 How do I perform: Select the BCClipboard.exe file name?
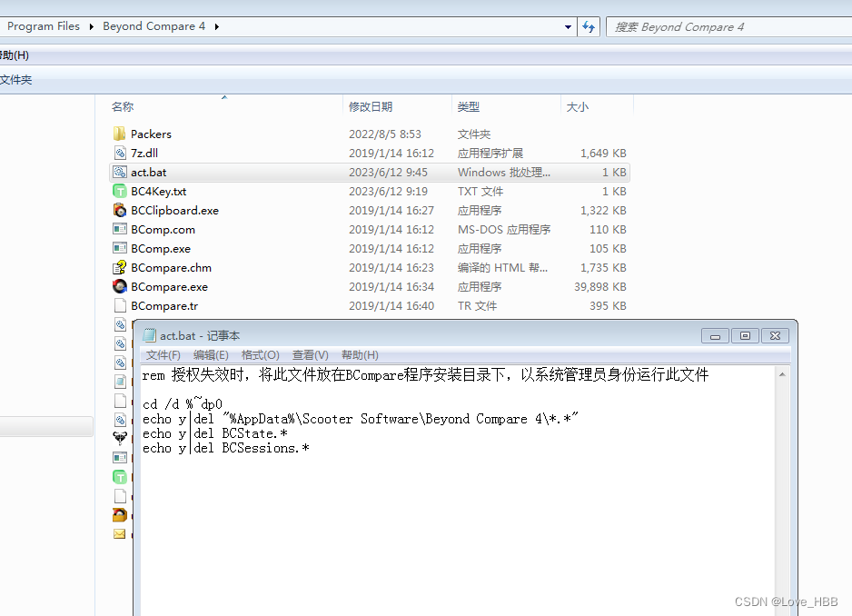click(x=174, y=210)
